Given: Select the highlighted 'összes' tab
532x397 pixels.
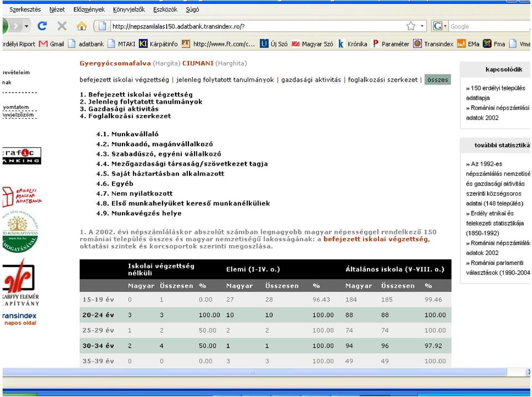Looking at the screenshot, I should [438, 80].
